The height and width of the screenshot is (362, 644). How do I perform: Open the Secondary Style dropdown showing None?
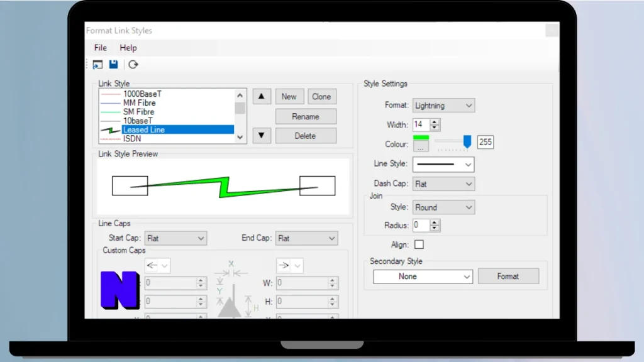[x=423, y=277]
